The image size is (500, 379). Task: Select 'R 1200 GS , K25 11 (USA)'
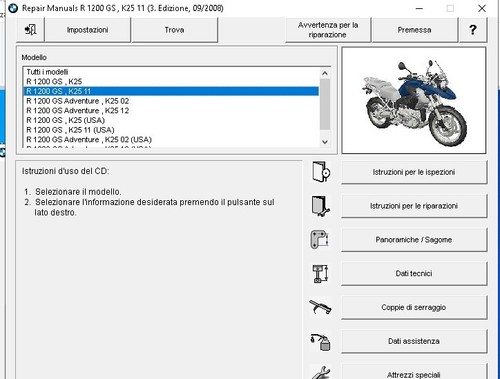(171, 130)
